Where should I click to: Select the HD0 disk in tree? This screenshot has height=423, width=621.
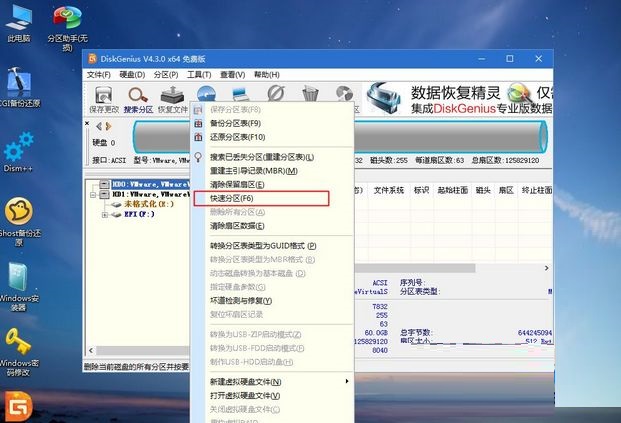pos(144,184)
